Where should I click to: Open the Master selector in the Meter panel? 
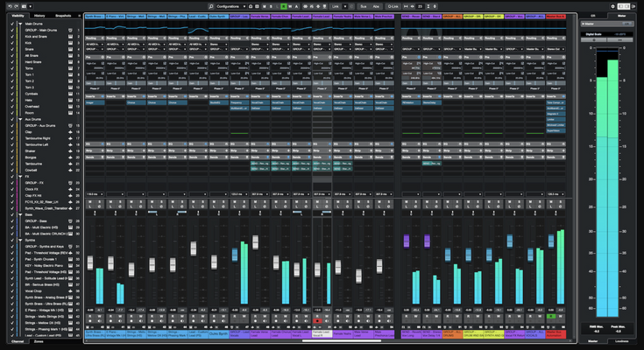click(606, 24)
